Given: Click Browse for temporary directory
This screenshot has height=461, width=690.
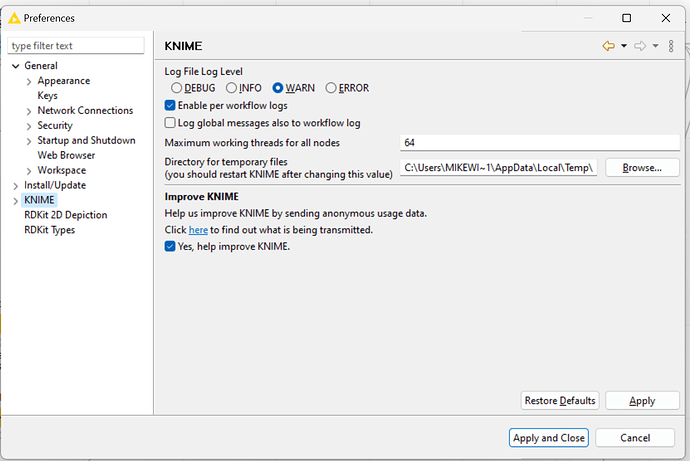Looking at the screenshot, I should 642,168.
